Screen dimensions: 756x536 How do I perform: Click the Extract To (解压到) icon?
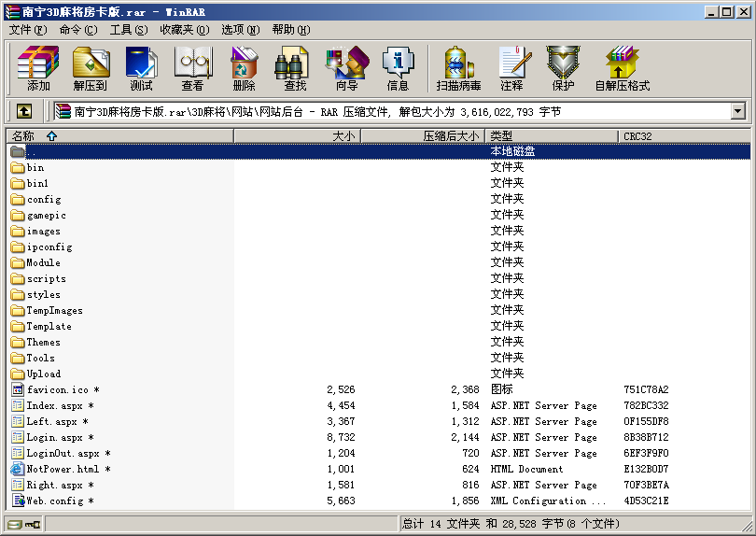click(x=90, y=68)
